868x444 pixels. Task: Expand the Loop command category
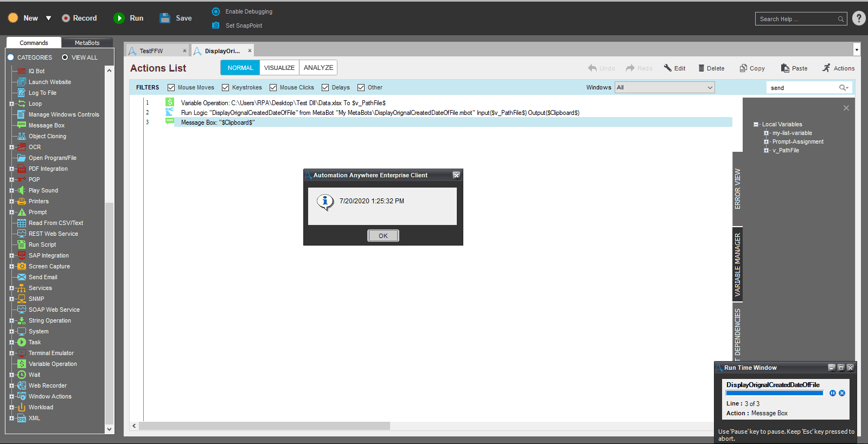11,104
